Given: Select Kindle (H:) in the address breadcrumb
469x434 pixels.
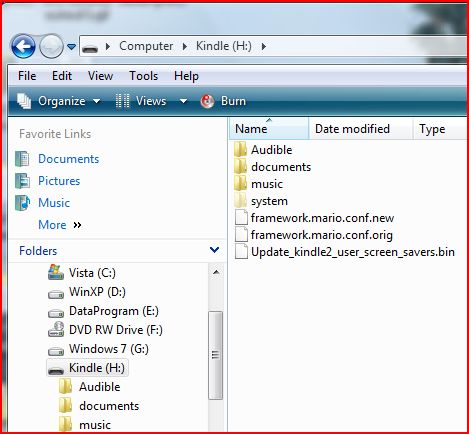Looking at the screenshot, I should click(x=224, y=46).
